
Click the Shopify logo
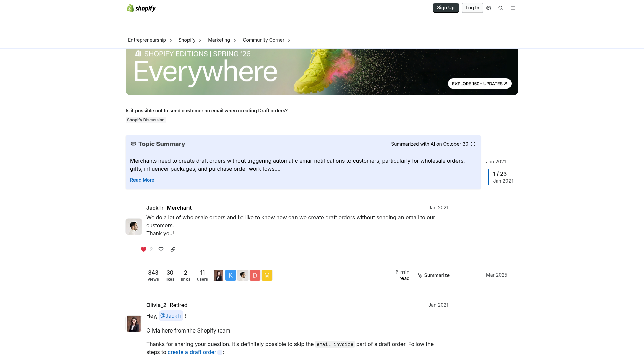141,8
